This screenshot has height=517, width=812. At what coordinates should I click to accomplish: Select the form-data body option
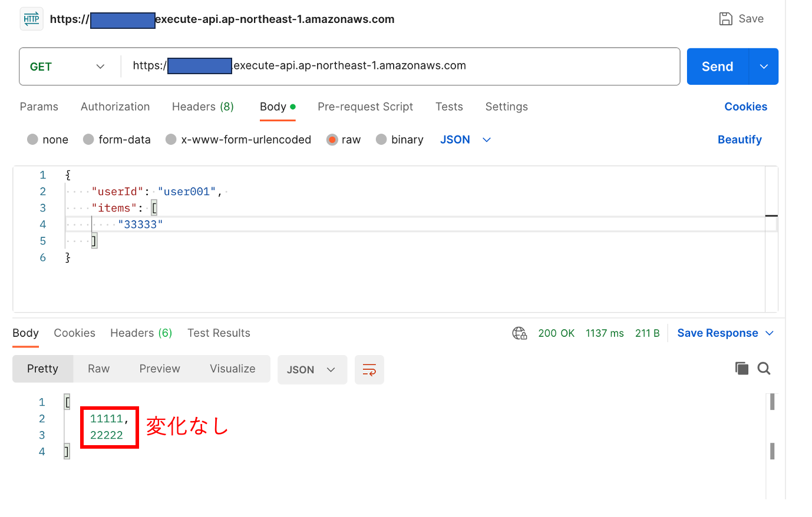[89, 140]
